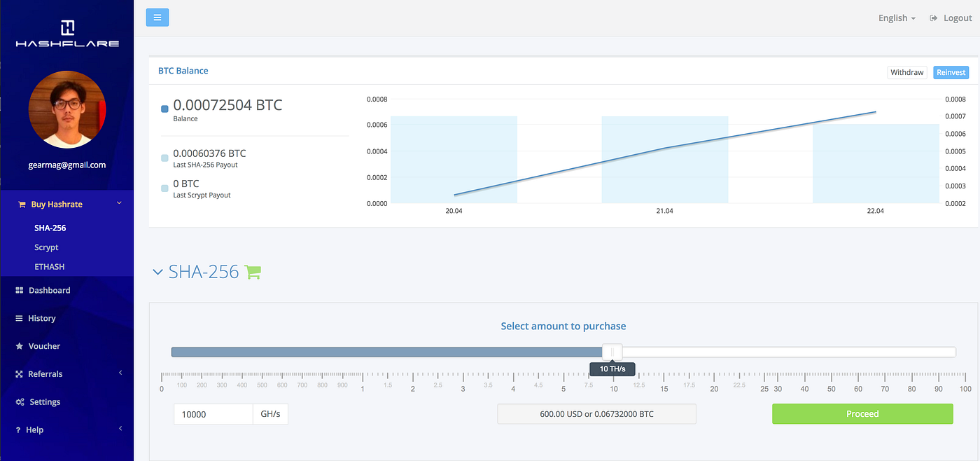Toggle the Balance legend marker

click(164, 109)
